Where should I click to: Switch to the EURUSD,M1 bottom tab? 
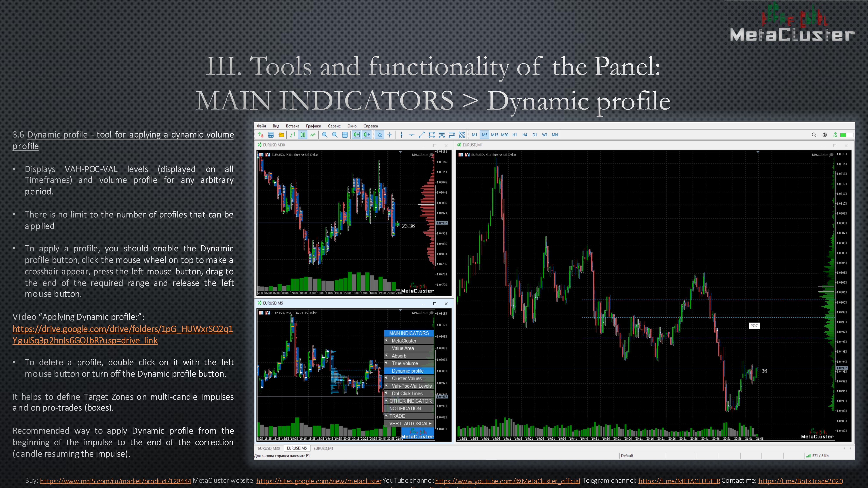(323, 448)
